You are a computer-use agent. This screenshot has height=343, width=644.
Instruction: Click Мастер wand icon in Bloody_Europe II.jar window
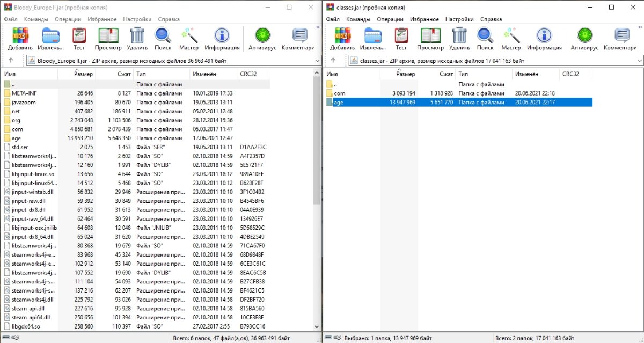point(189,35)
